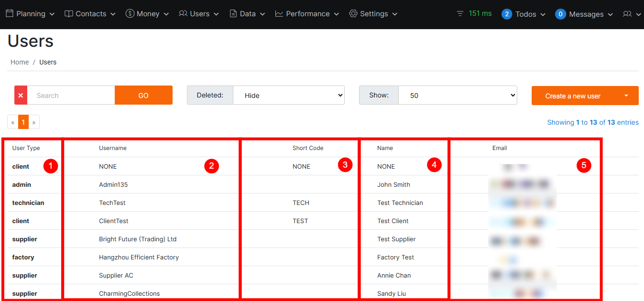Screen dimensions: 644x301
Task: Click inside the Search input field
Action: coord(71,96)
